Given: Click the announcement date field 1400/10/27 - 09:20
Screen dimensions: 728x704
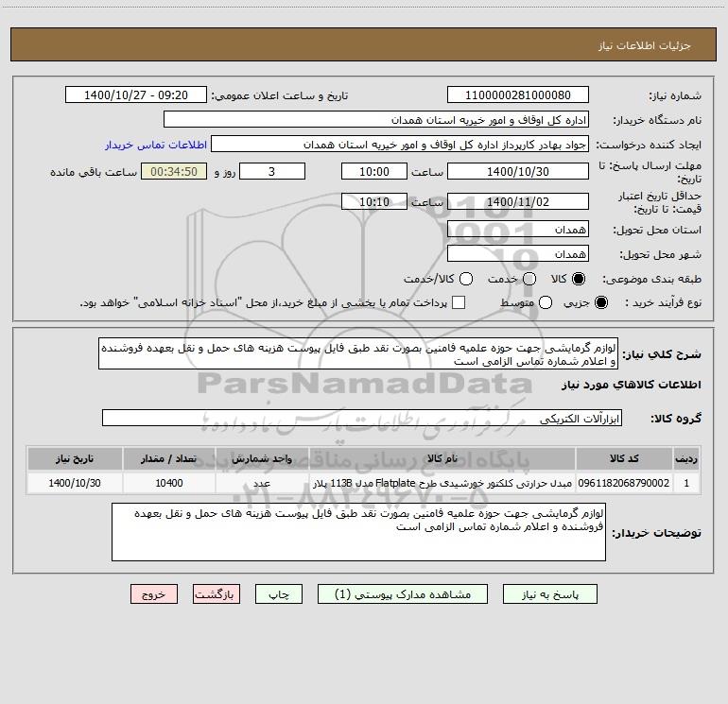Looking at the screenshot, I should point(136,94).
